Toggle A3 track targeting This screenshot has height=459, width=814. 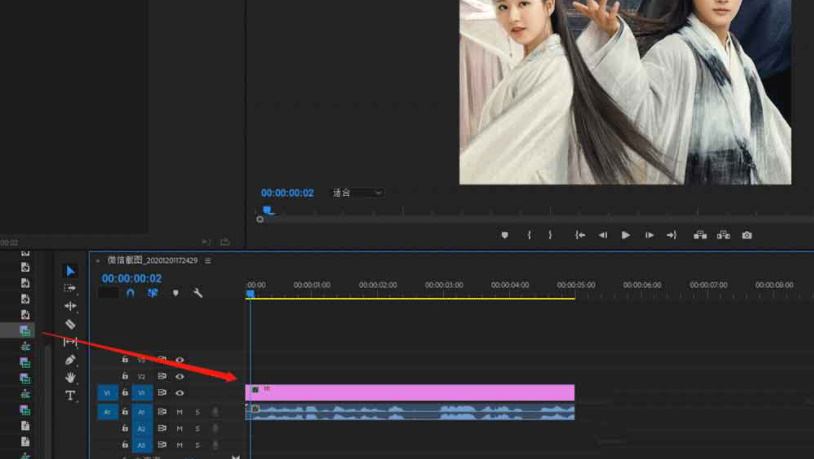[x=142, y=445]
